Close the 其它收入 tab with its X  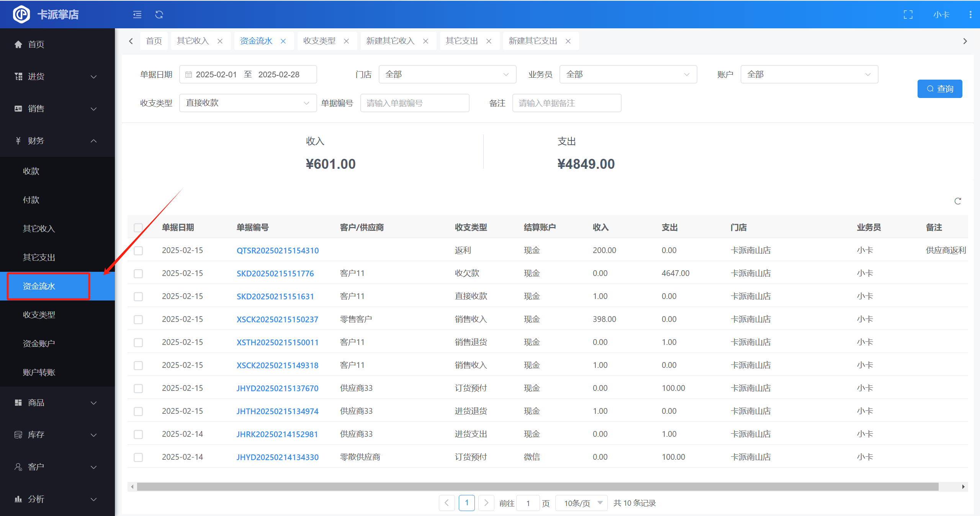[220, 41]
